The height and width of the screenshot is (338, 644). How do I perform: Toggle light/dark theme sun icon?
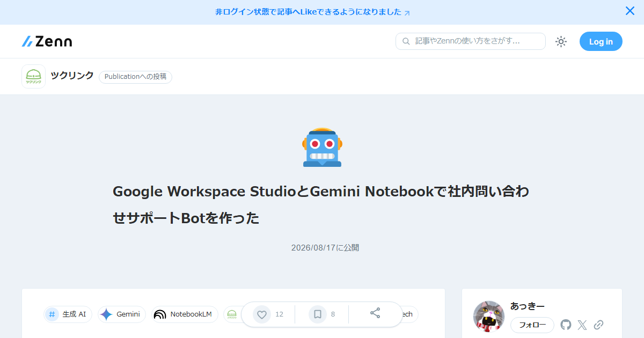561,41
